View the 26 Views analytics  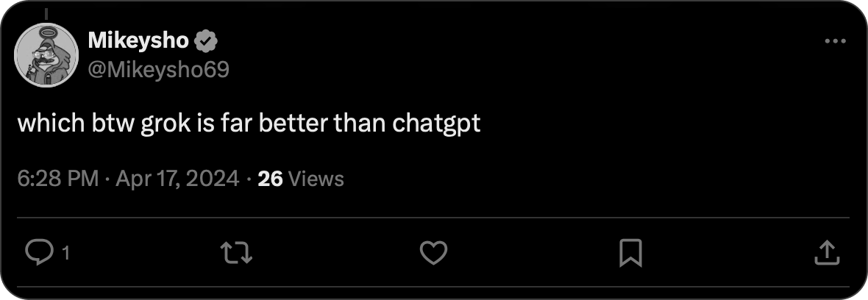tap(301, 179)
